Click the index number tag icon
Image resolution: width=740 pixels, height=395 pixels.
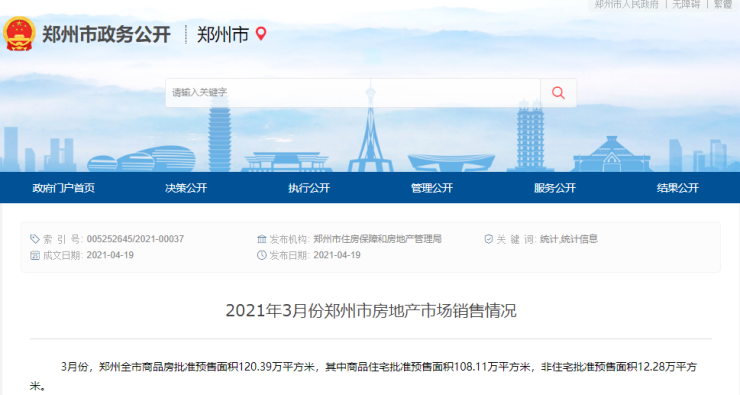coord(34,239)
